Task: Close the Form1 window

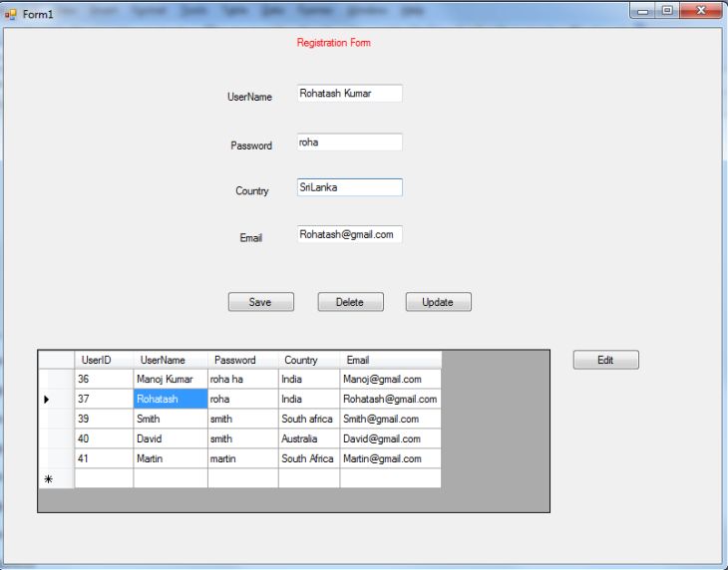Action: tap(701, 11)
